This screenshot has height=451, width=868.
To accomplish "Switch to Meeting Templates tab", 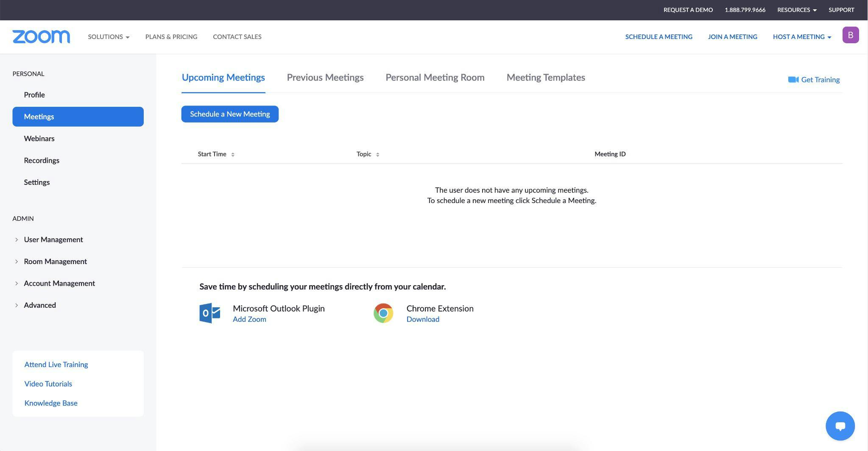I will (x=545, y=78).
